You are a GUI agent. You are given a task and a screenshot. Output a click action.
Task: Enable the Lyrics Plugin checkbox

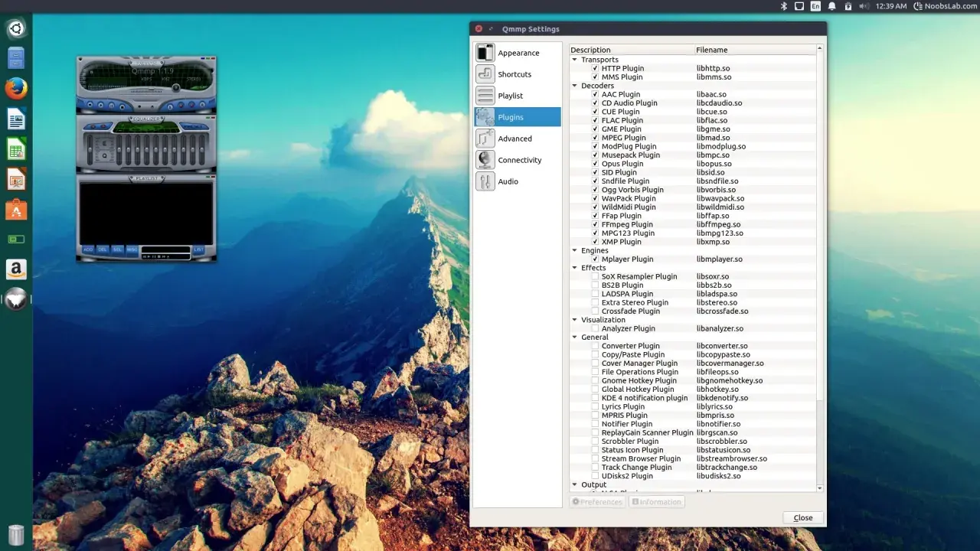pos(595,406)
